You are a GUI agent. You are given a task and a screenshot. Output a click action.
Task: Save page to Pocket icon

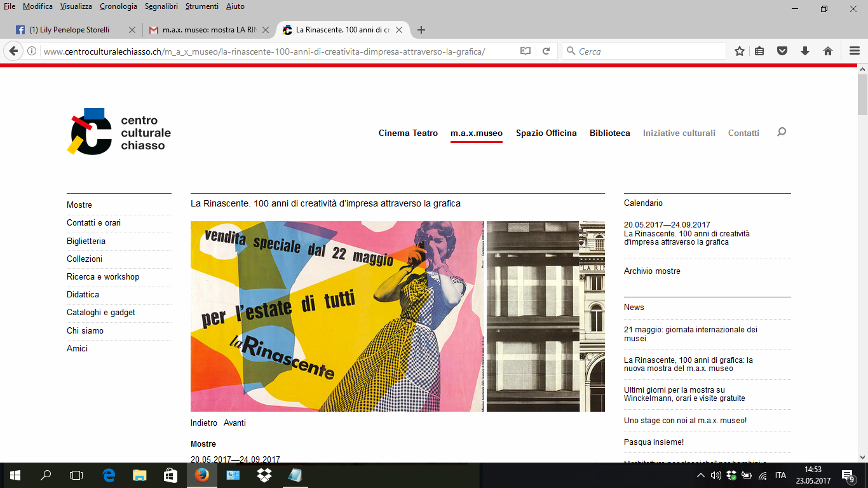(783, 51)
